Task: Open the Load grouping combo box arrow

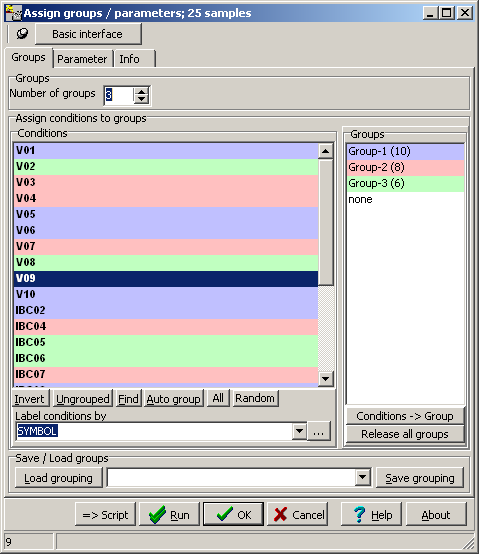Action: (362, 477)
